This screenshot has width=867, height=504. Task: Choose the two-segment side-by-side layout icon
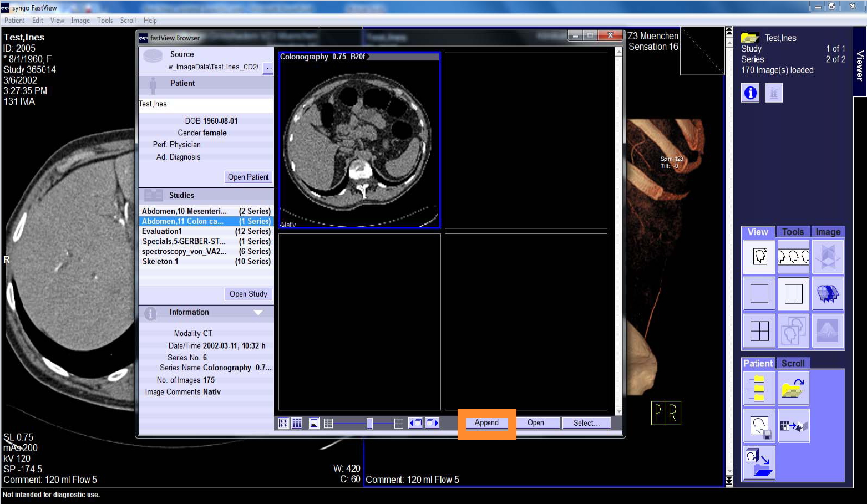(x=793, y=293)
